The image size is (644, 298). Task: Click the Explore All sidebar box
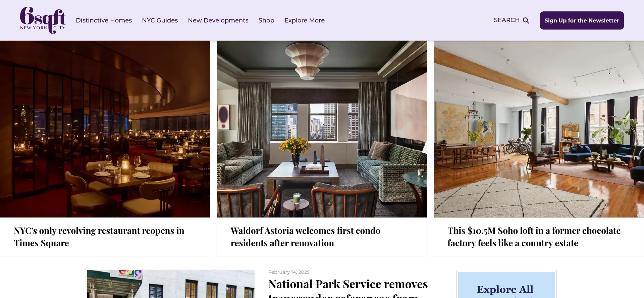tap(506, 285)
